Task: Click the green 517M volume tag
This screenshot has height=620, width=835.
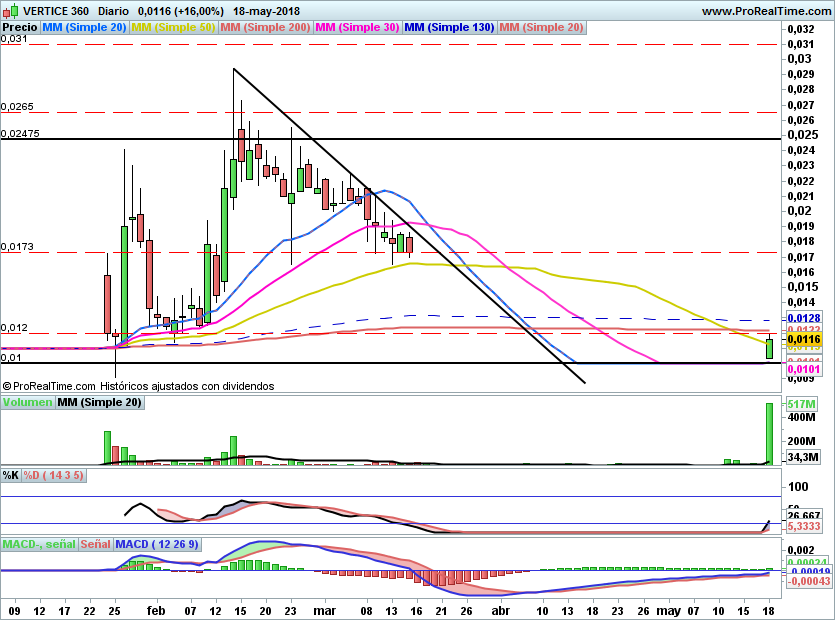Action: [801, 404]
